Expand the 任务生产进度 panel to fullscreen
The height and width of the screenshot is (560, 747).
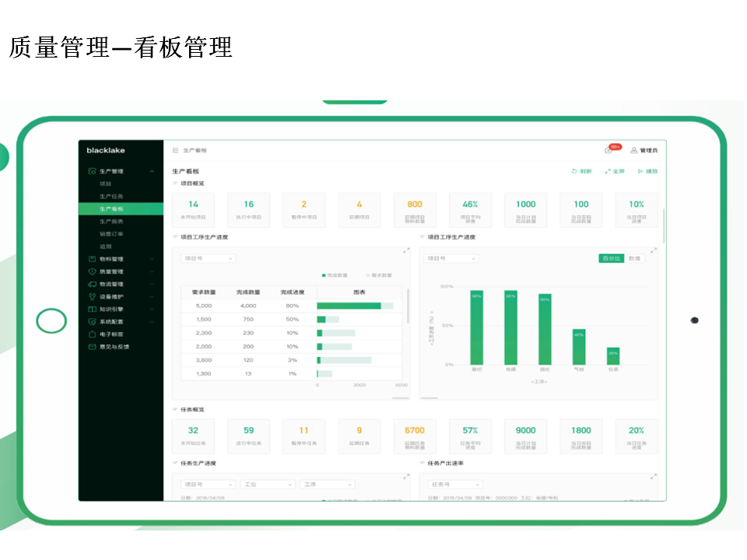(x=406, y=476)
